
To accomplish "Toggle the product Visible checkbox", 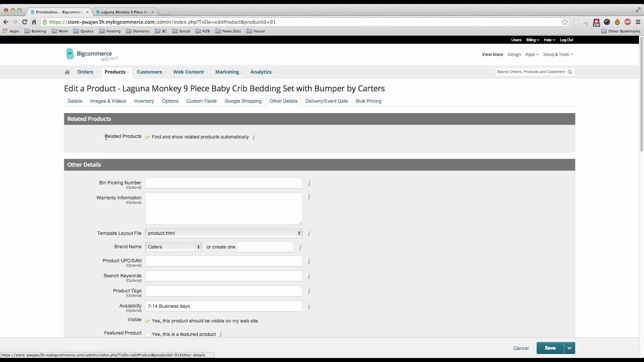I will 147,321.
